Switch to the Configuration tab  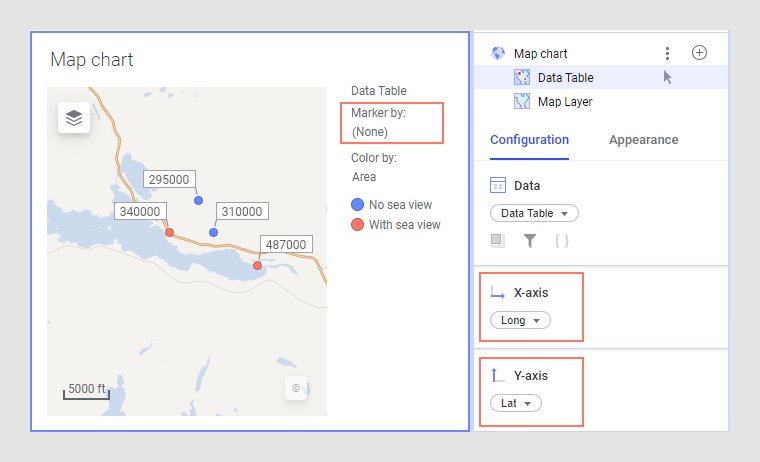(529, 140)
